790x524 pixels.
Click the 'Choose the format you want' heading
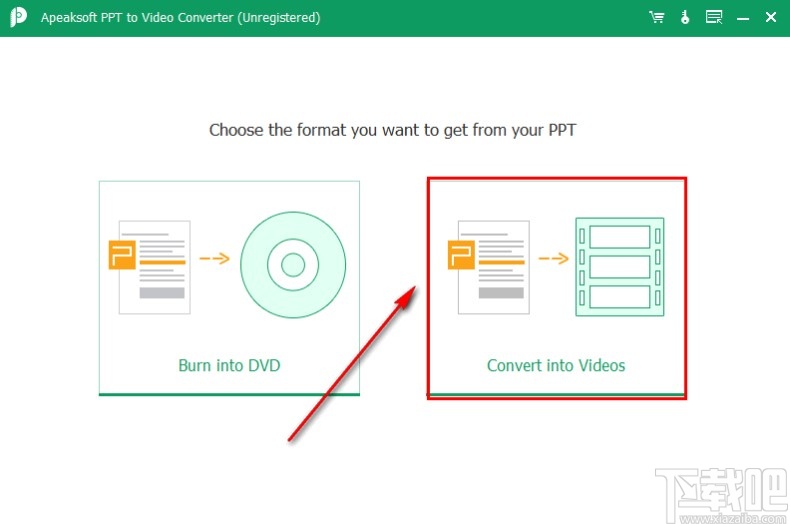392,130
